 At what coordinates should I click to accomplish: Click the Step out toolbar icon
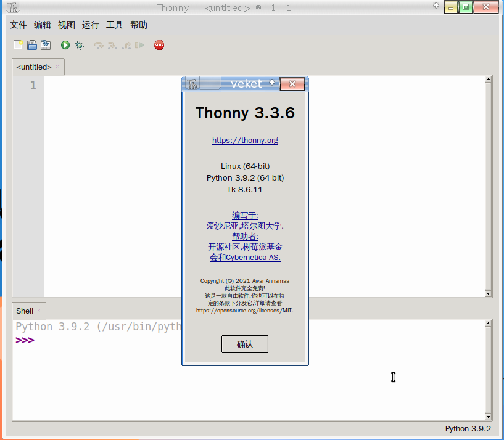click(126, 45)
